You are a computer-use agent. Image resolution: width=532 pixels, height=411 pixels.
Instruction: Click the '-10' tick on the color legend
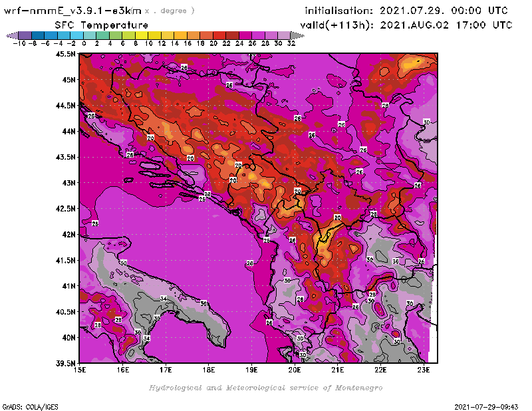pos(19,43)
